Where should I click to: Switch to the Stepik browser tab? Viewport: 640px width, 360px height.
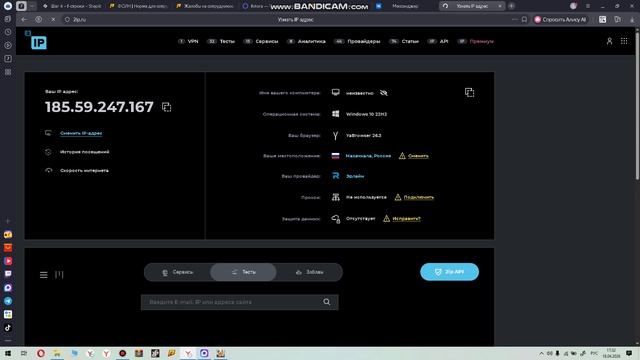73,6
